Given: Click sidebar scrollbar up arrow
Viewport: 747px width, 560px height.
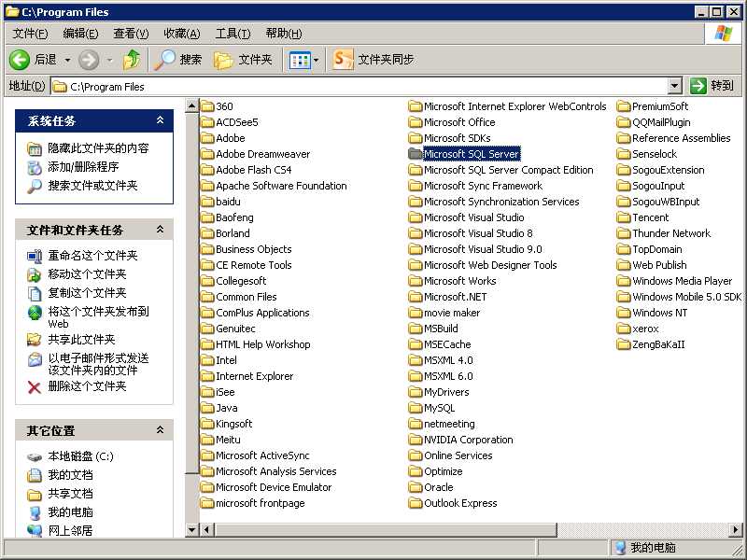Looking at the screenshot, I should [191, 105].
